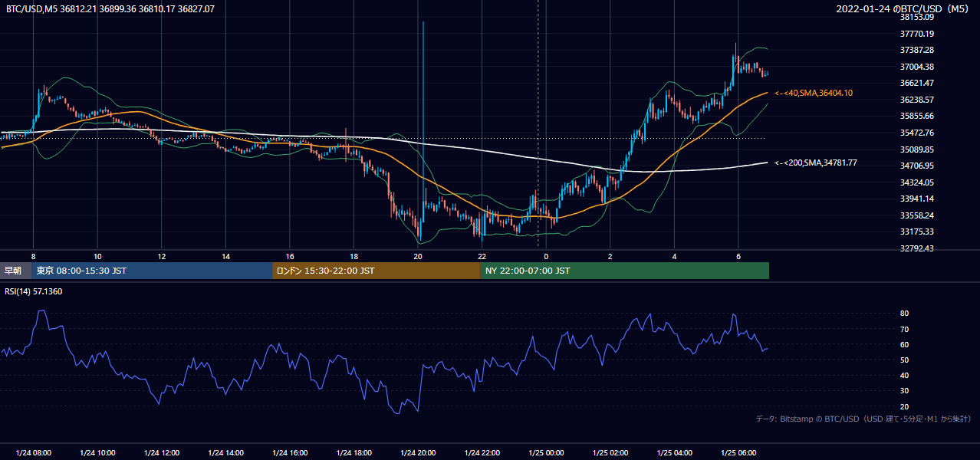980x460 pixels.
Task: Click the 東京 08:00-15:30 JST session bar
Action: coord(153,271)
